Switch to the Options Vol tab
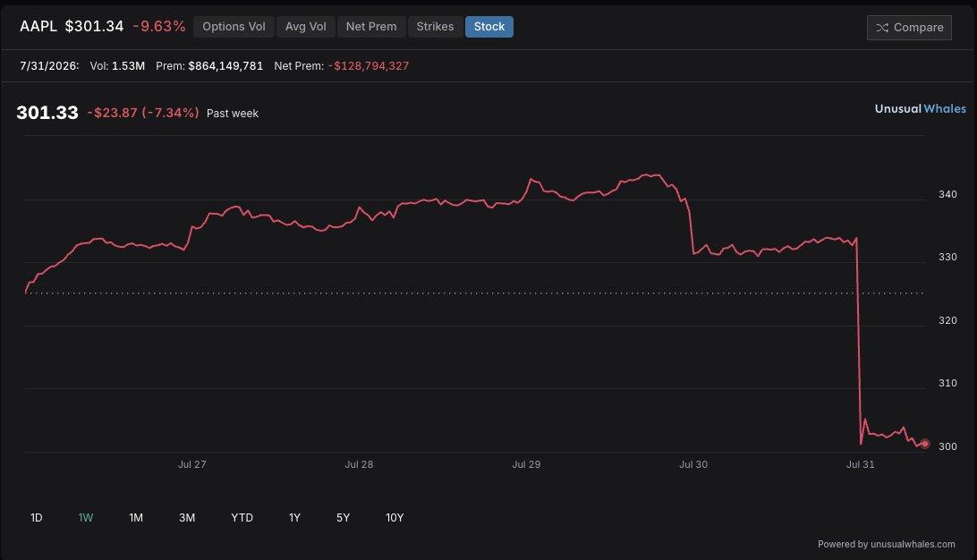Screen dimensions: 977x560 click(x=234, y=27)
